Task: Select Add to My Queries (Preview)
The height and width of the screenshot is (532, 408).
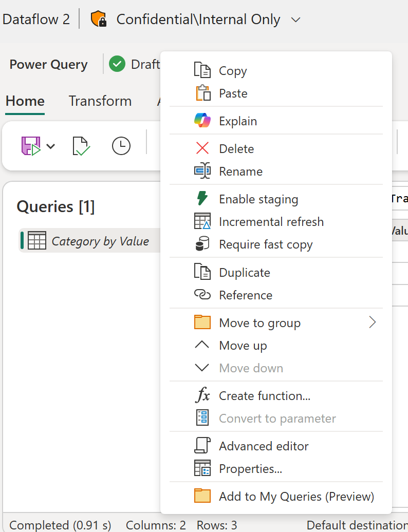Action: coord(276,496)
